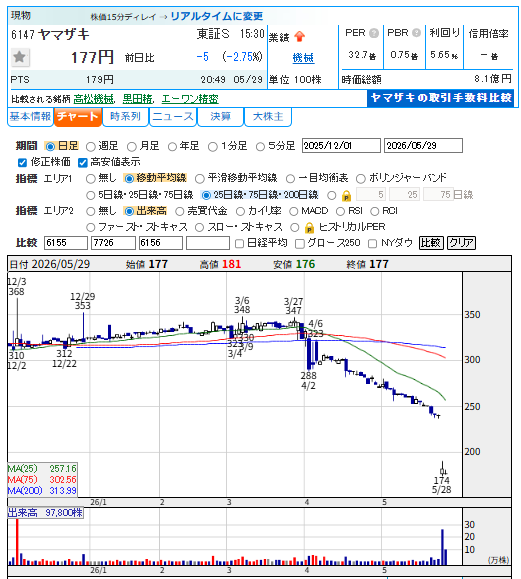The image size is (521, 579).
Task: Select the チャート tab
Action: [x=78, y=117]
